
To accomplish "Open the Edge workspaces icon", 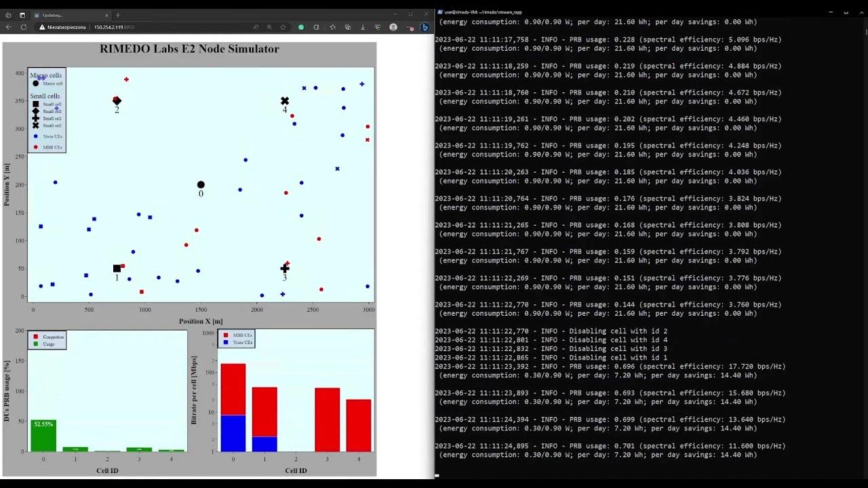I will click(8, 15).
